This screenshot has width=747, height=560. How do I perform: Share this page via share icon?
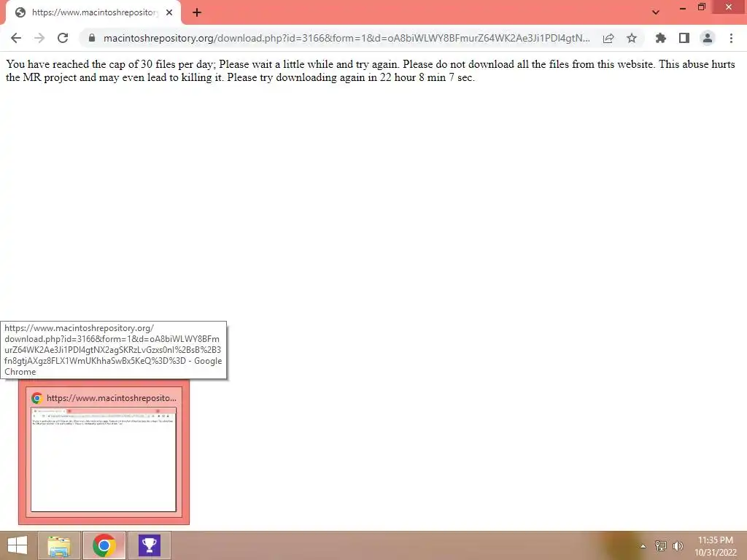click(x=608, y=38)
